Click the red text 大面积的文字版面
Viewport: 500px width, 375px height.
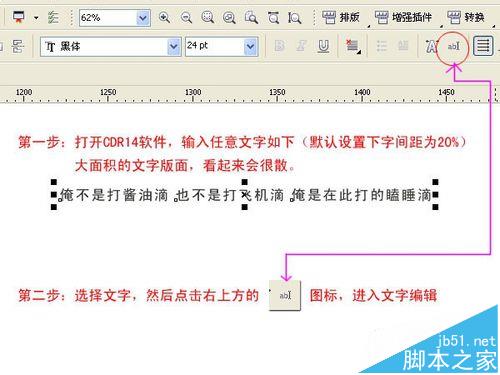132,165
